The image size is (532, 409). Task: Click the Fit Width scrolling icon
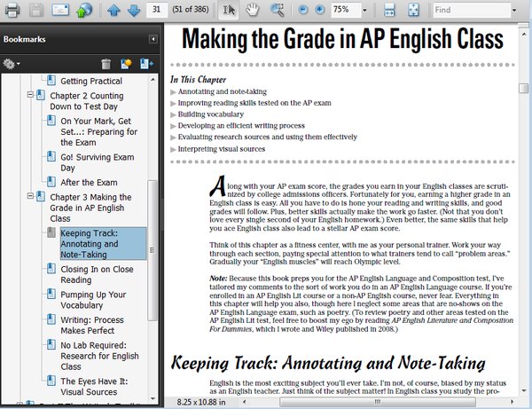click(389, 10)
